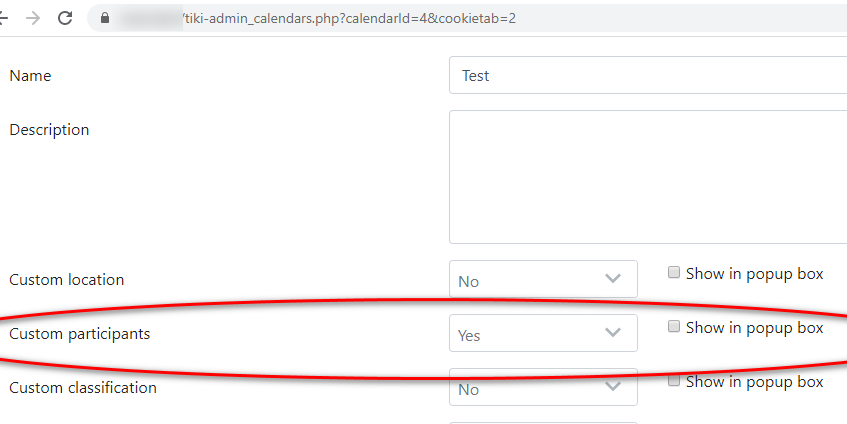Click the browser forward arrow
The width and height of the screenshot is (847, 424).
point(33,18)
